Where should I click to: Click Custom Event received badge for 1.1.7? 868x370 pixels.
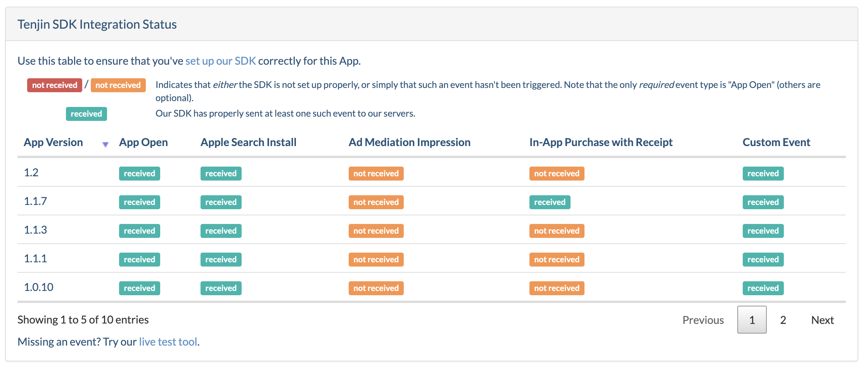[763, 202]
